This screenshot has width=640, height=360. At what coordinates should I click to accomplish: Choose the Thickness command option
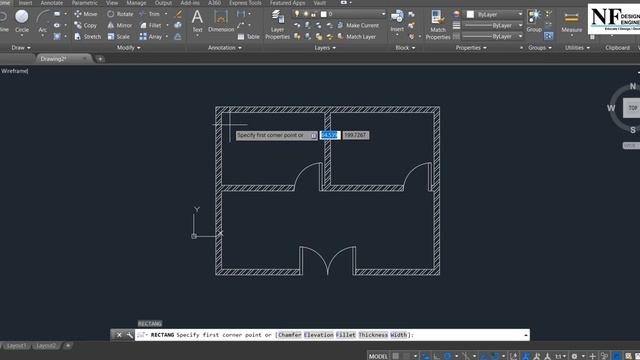coord(373,335)
